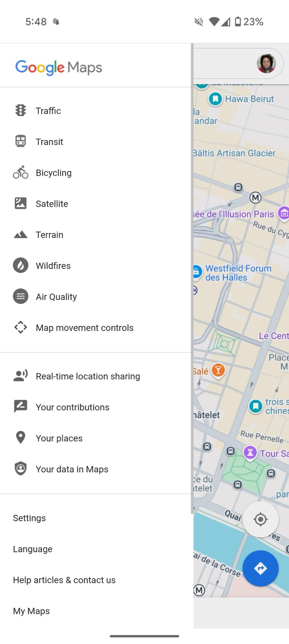This screenshot has width=289, height=644.
Task: Open Map movement controls
Action: [x=84, y=328]
